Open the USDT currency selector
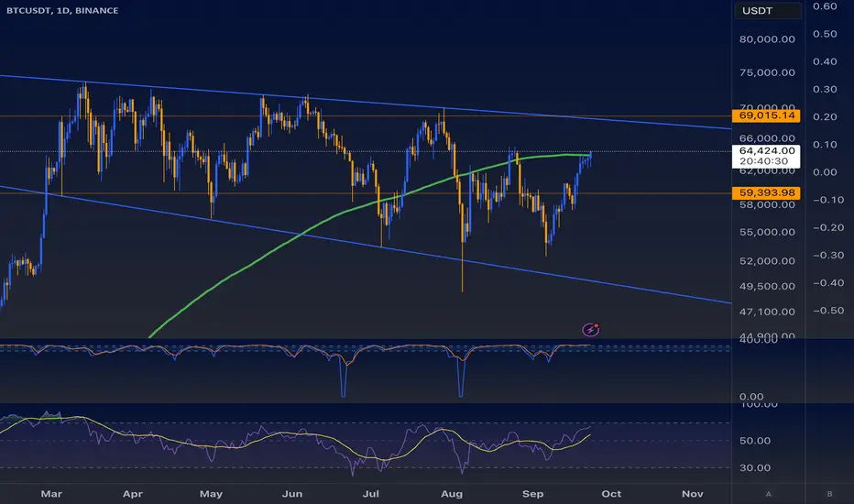854x504 pixels. click(x=767, y=11)
